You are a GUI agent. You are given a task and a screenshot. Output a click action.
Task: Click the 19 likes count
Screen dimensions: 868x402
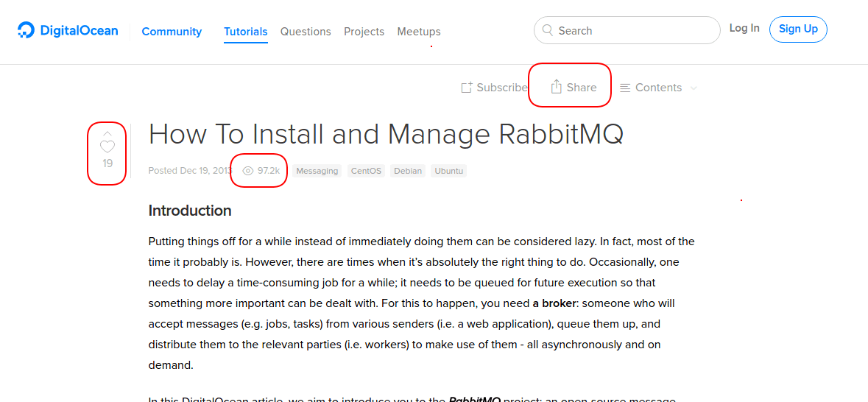(x=107, y=163)
